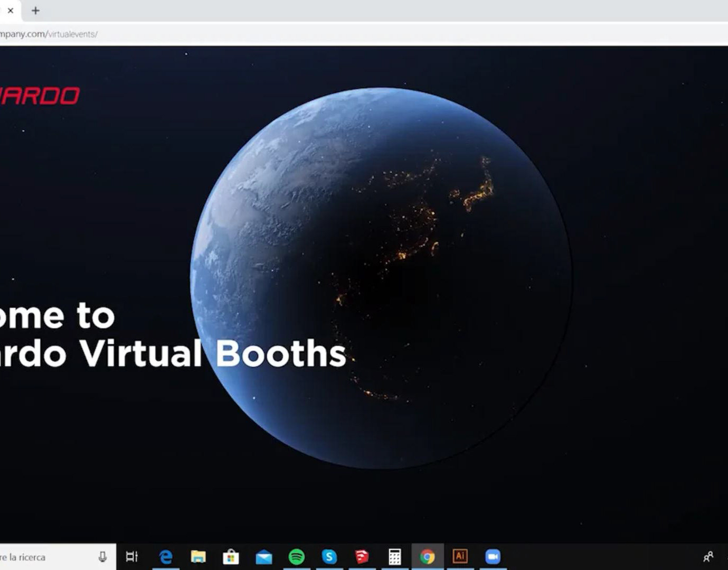Click the Windows taskbar search box

[x=57, y=557]
